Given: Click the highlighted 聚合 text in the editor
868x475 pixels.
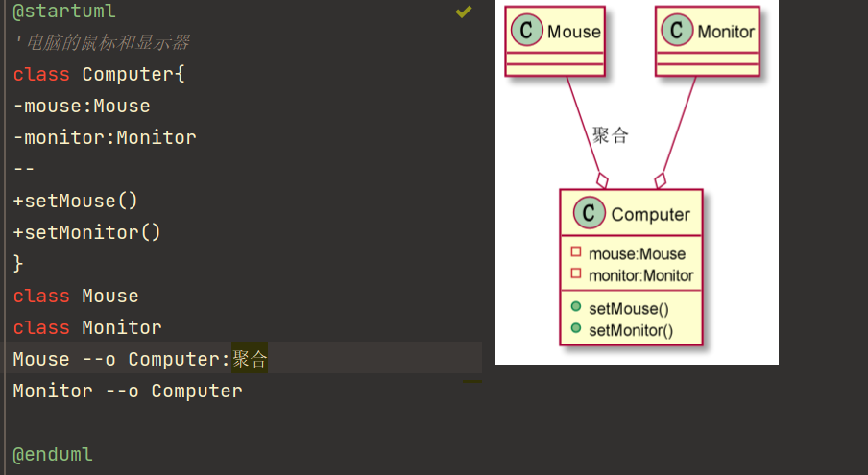Looking at the screenshot, I should 250,359.
